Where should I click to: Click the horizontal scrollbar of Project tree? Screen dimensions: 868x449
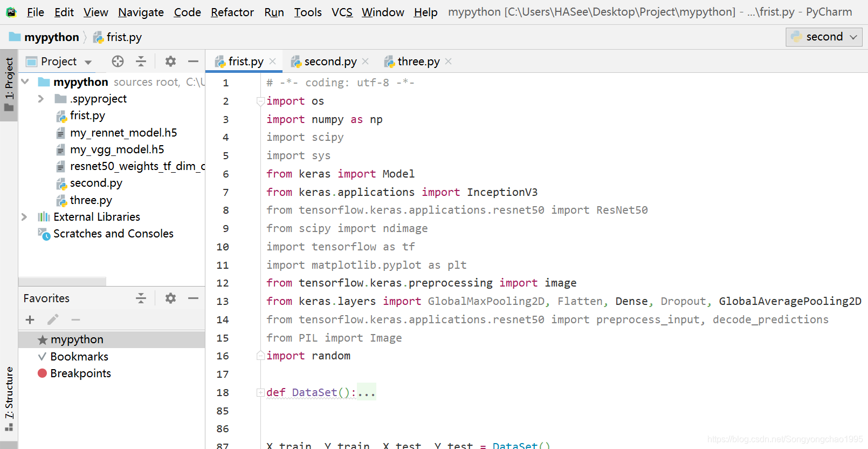pyautogui.click(x=63, y=282)
